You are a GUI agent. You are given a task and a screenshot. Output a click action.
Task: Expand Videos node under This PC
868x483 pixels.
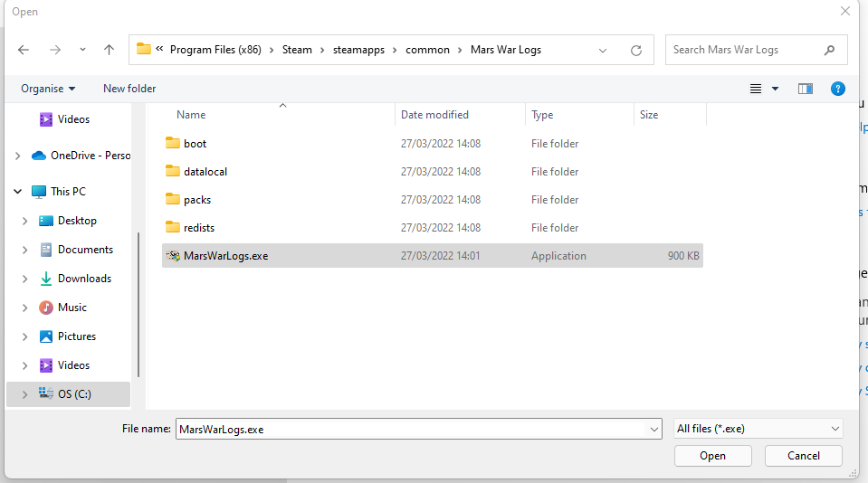pos(25,365)
